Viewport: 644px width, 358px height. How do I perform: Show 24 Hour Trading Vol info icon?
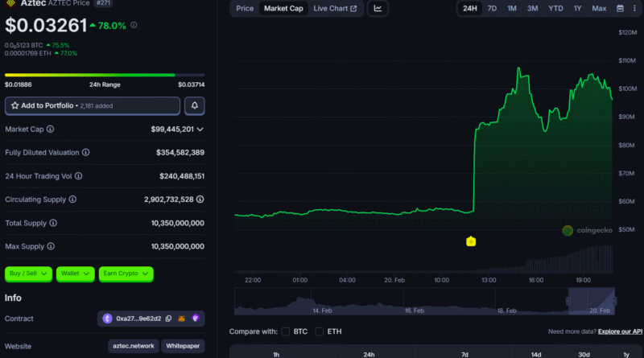[x=78, y=175]
